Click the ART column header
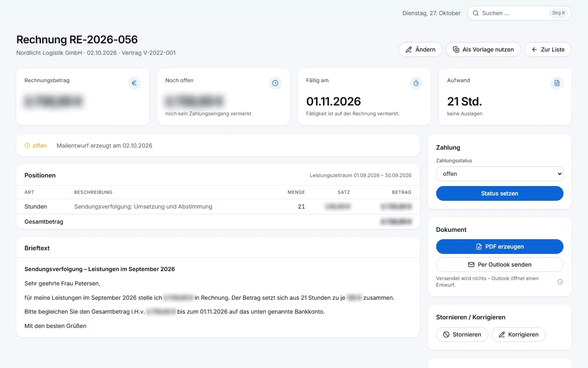This screenshot has width=588, height=368. pos(29,192)
